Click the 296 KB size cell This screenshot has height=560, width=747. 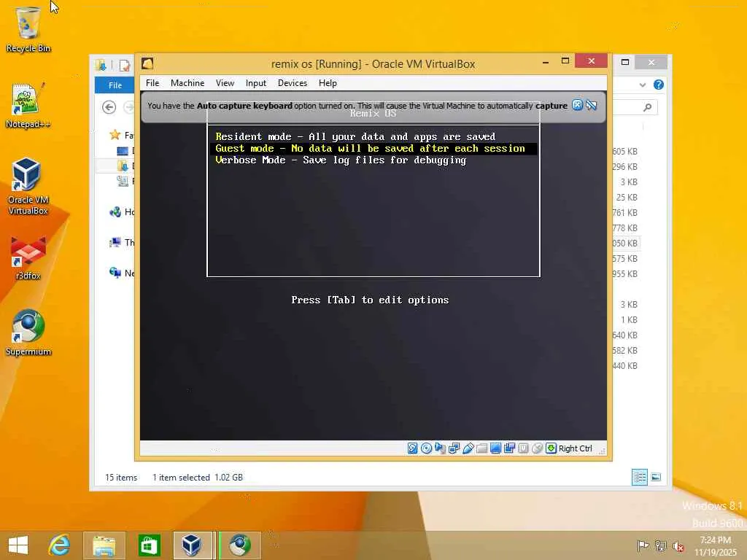point(625,167)
